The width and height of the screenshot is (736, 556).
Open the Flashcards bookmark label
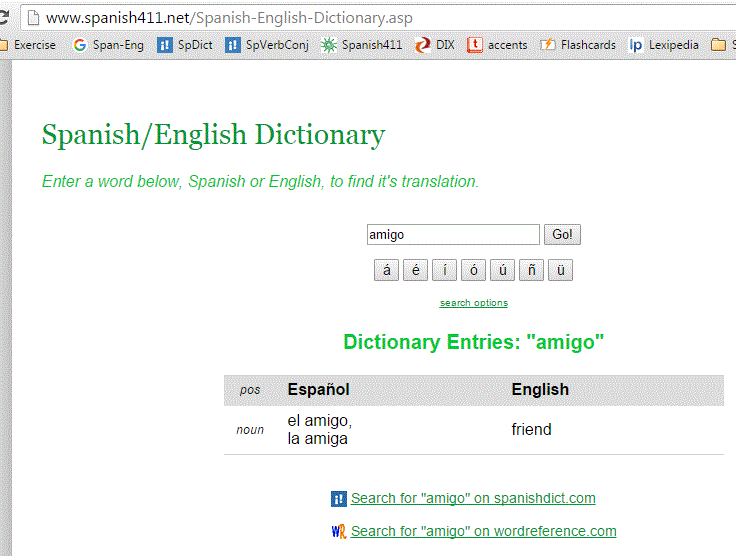pyautogui.click(x=588, y=45)
